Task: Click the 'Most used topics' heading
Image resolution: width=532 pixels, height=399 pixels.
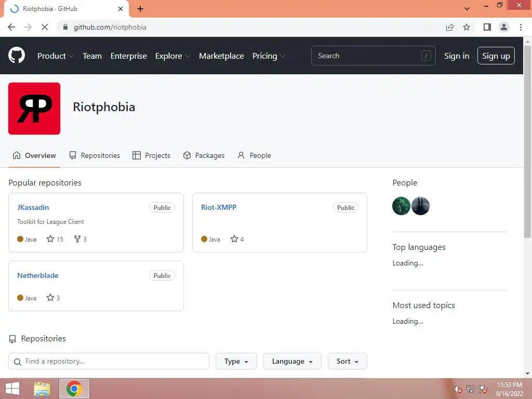Action: click(424, 305)
